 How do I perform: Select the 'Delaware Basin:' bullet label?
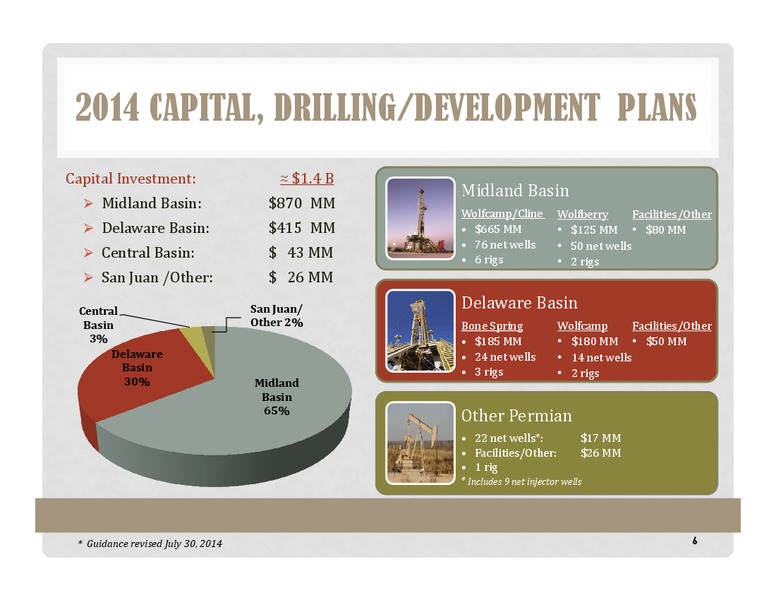click(155, 228)
